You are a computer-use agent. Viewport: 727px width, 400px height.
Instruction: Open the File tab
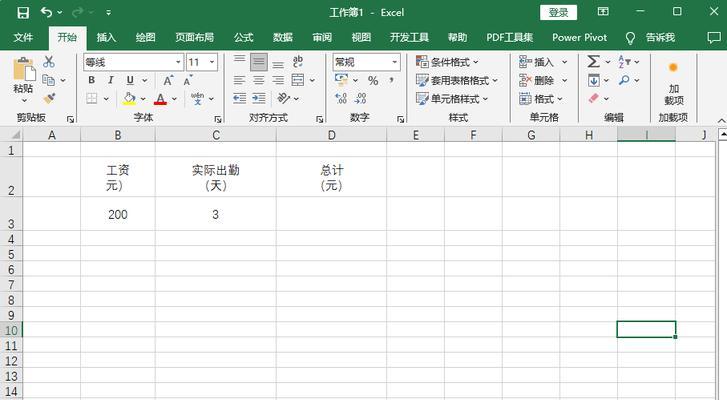(23, 38)
